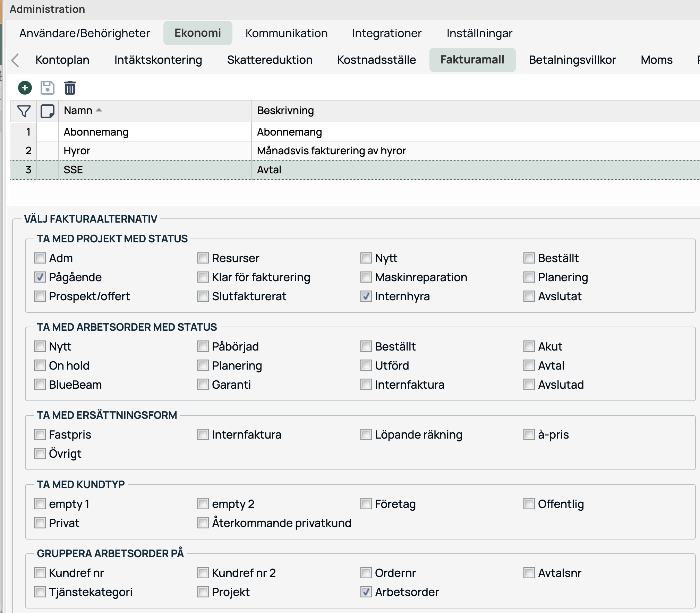
Task: Click the trash delete icon
Action: [x=70, y=88]
